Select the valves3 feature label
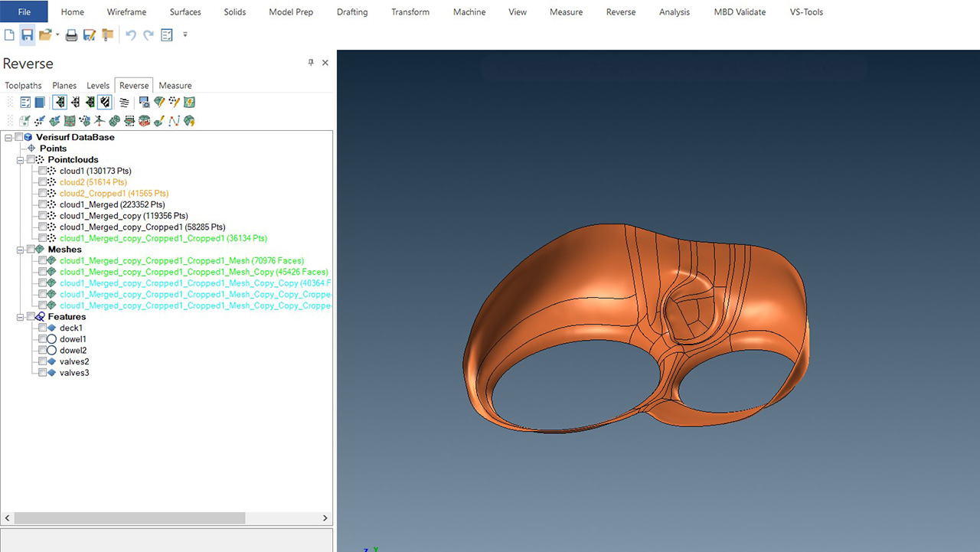 [x=74, y=373]
